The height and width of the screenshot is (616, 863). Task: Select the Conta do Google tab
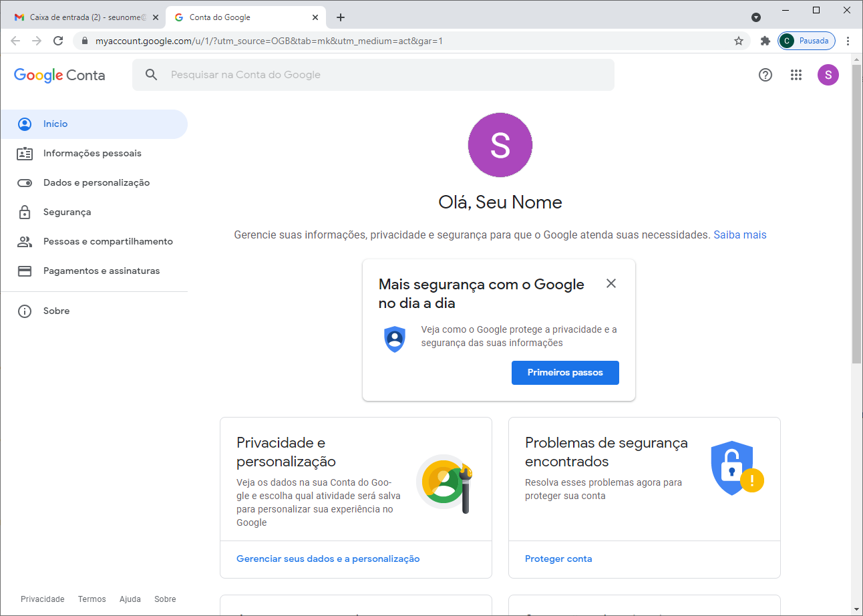click(245, 17)
